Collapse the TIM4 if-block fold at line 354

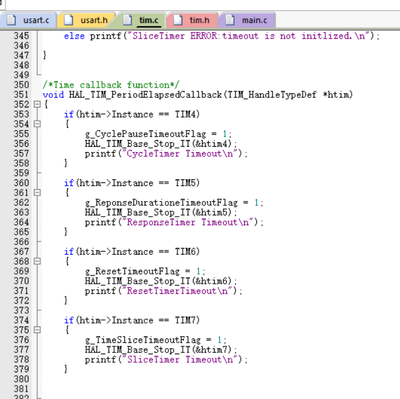[37, 124]
